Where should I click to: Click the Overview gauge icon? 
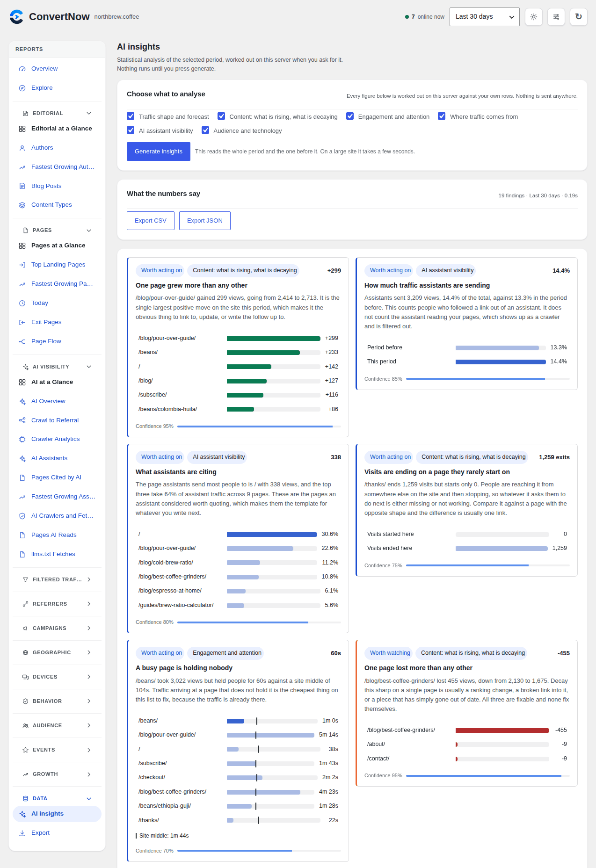click(22, 69)
